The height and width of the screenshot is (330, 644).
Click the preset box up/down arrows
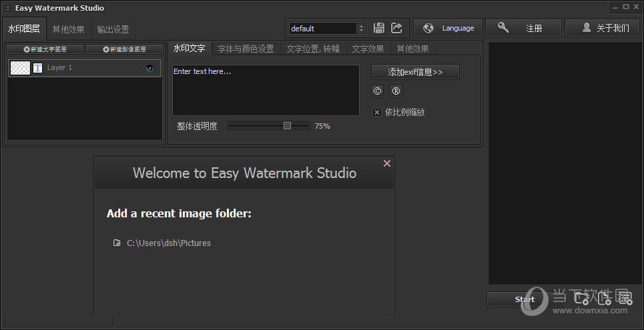[362, 28]
